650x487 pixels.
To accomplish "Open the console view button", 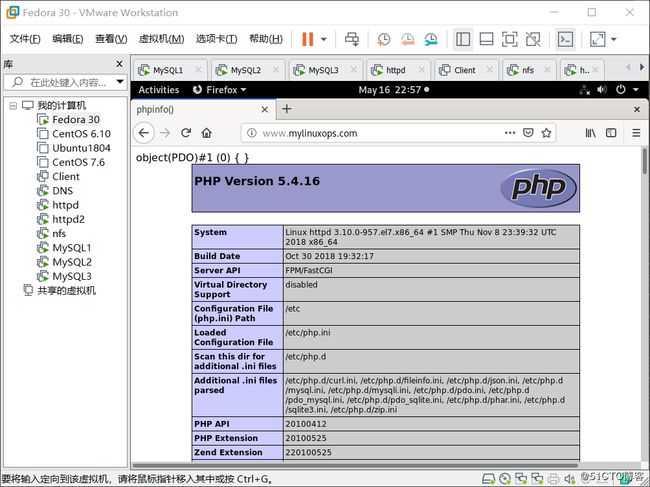I will (x=565, y=39).
